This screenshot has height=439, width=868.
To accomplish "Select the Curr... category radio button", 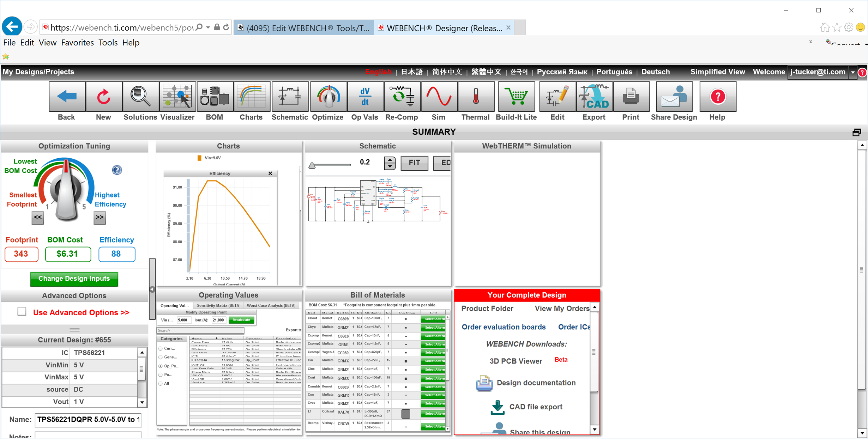I will [x=161, y=349].
